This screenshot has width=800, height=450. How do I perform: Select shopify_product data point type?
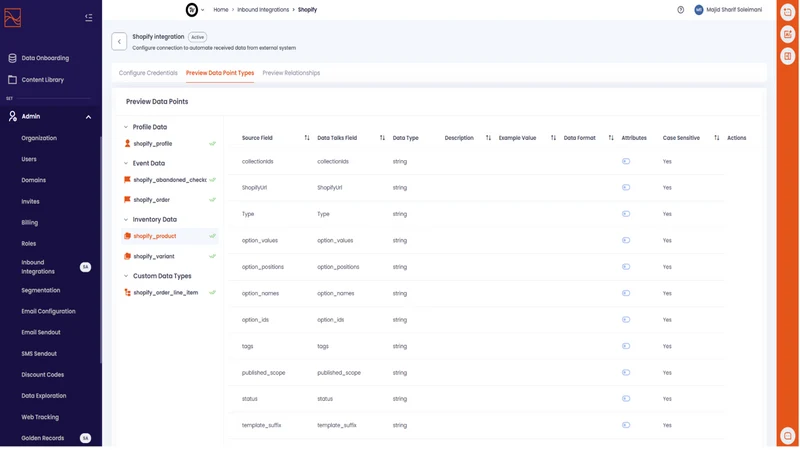coord(170,236)
